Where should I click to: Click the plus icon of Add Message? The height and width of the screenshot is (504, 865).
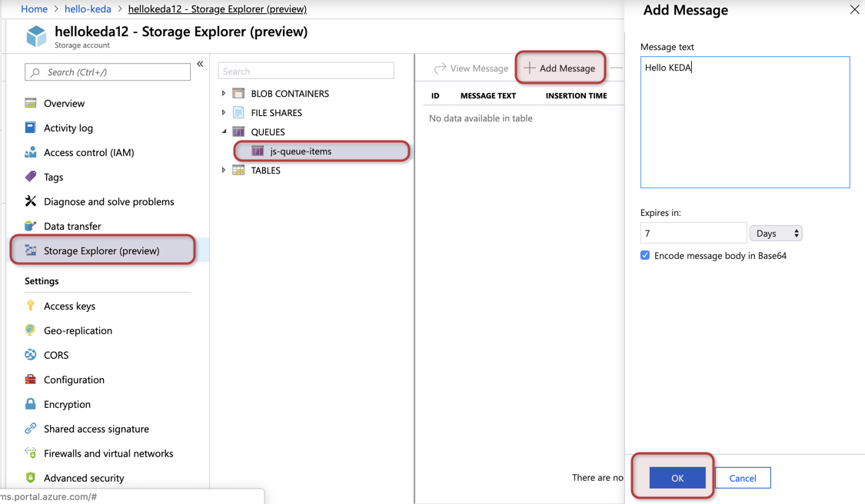pyautogui.click(x=529, y=68)
